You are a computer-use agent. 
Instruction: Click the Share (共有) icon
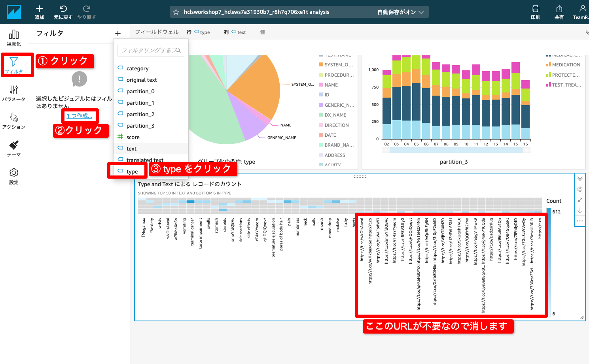(559, 9)
